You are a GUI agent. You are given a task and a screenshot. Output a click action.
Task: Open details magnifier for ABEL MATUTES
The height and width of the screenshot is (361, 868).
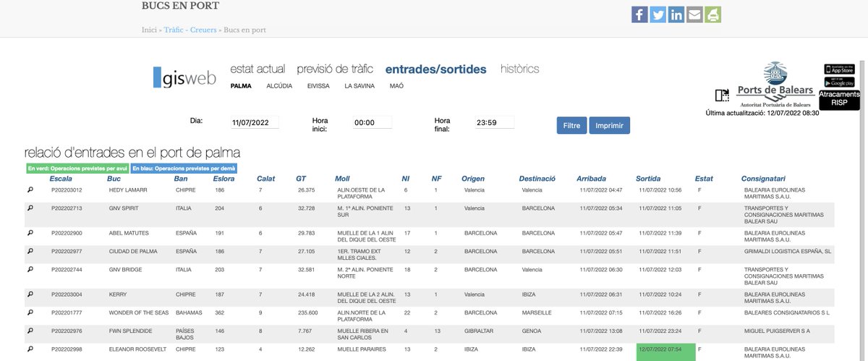point(30,233)
